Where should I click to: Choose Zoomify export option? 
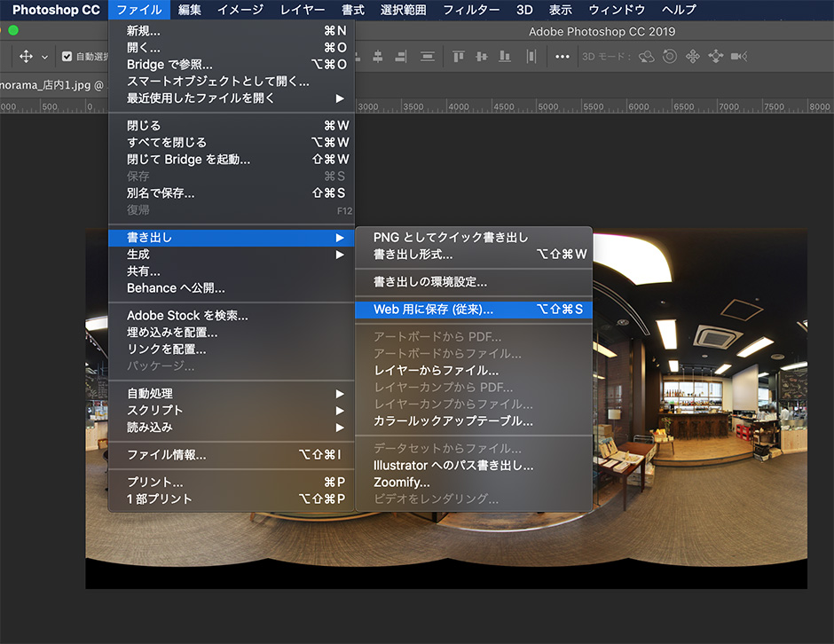(x=401, y=482)
